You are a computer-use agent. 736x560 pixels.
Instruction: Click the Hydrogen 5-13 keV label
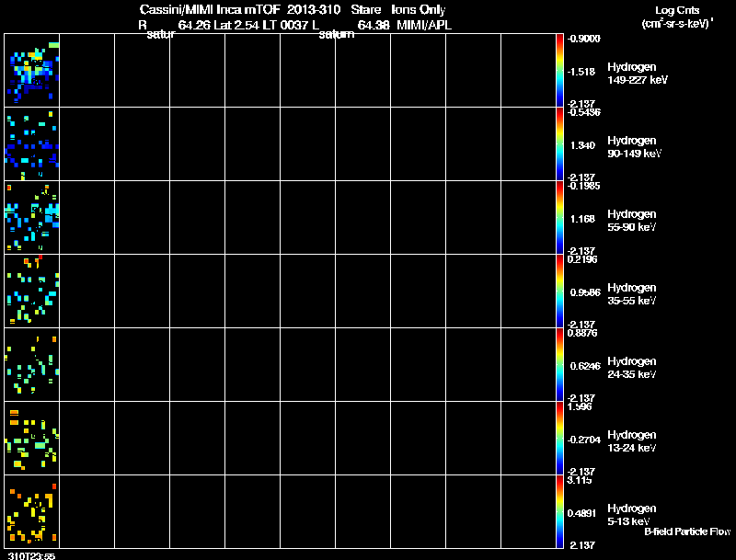pyautogui.click(x=632, y=515)
